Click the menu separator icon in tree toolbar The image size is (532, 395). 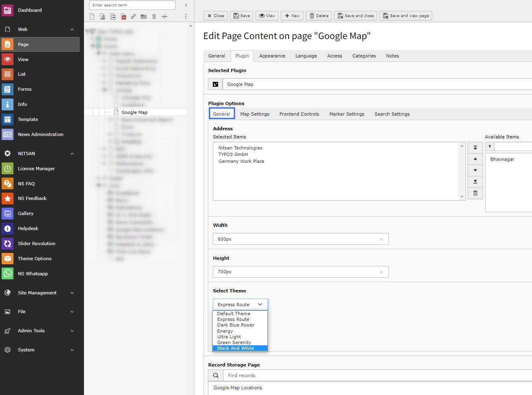tap(164, 17)
